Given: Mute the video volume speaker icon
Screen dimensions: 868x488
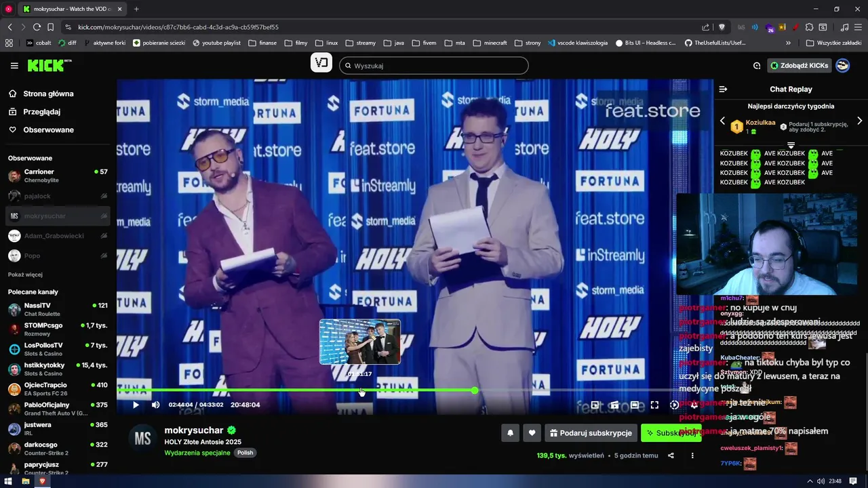Looking at the screenshot, I should [155, 405].
